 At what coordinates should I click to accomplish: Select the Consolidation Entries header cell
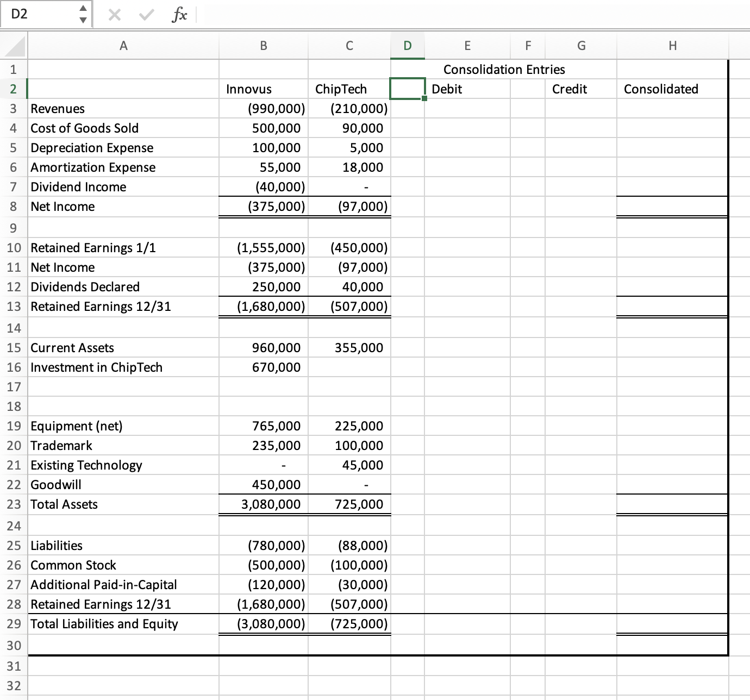504,69
